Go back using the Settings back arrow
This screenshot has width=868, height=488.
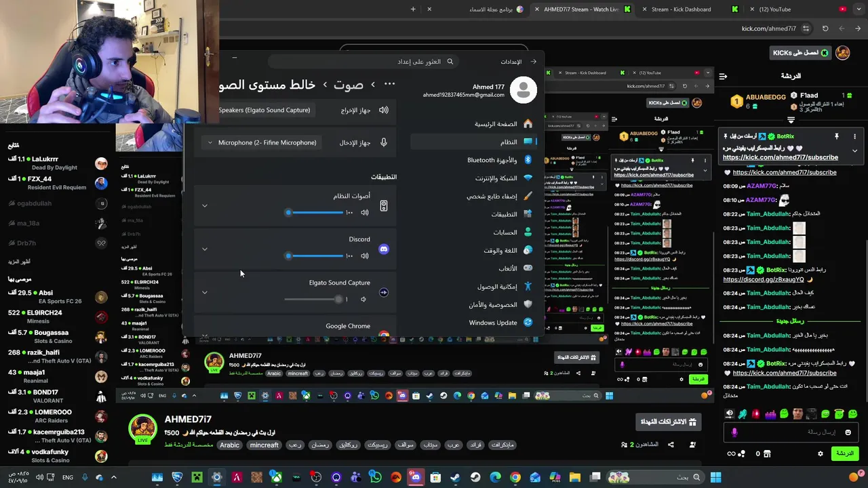click(x=534, y=62)
